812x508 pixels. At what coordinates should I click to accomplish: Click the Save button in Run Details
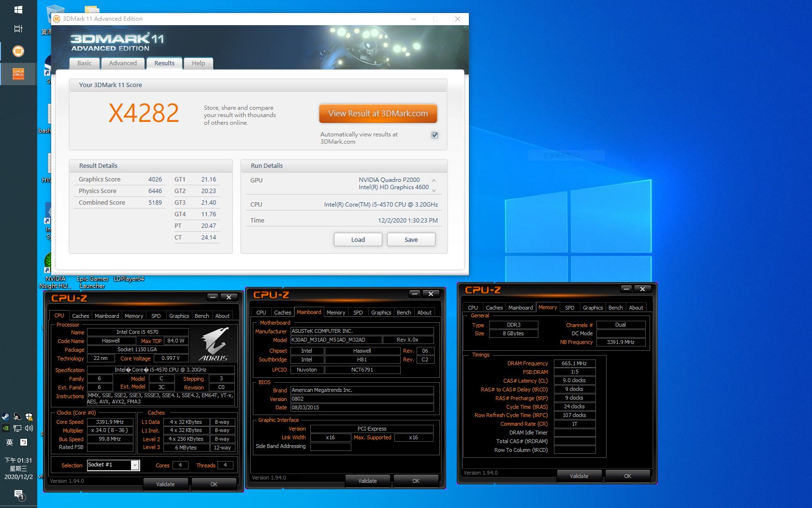click(411, 239)
